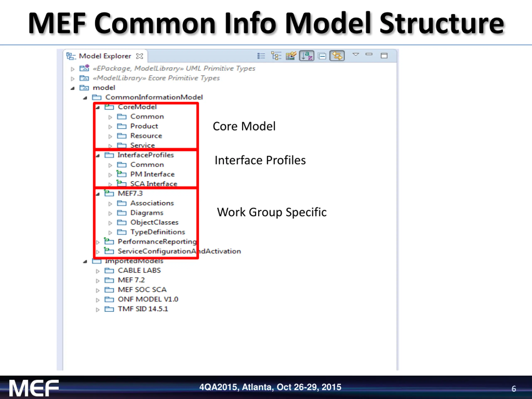This screenshot has width=532, height=399.
Task: Click the Model Explorer tab icon
Action: (71, 56)
